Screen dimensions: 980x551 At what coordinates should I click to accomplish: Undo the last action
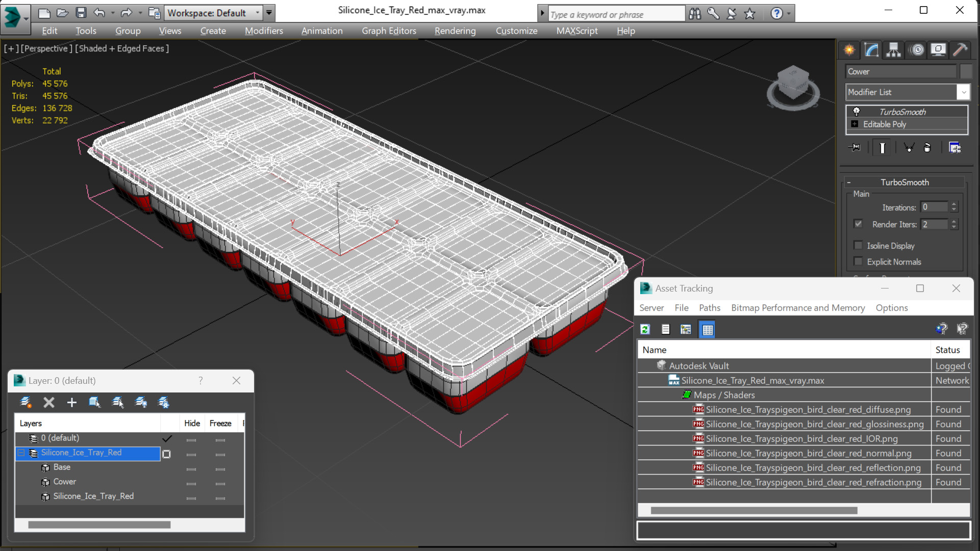99,13
